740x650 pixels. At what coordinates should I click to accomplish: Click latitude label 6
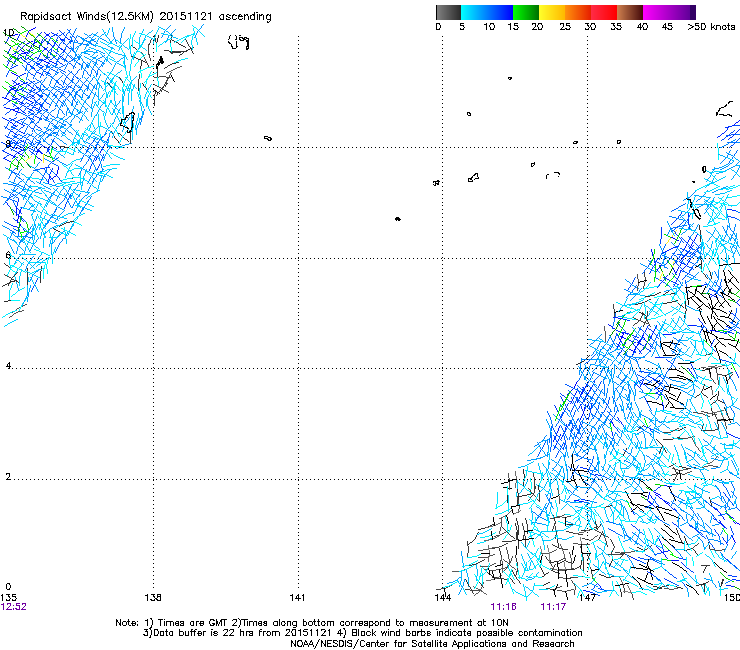click(x=8, y=255)
